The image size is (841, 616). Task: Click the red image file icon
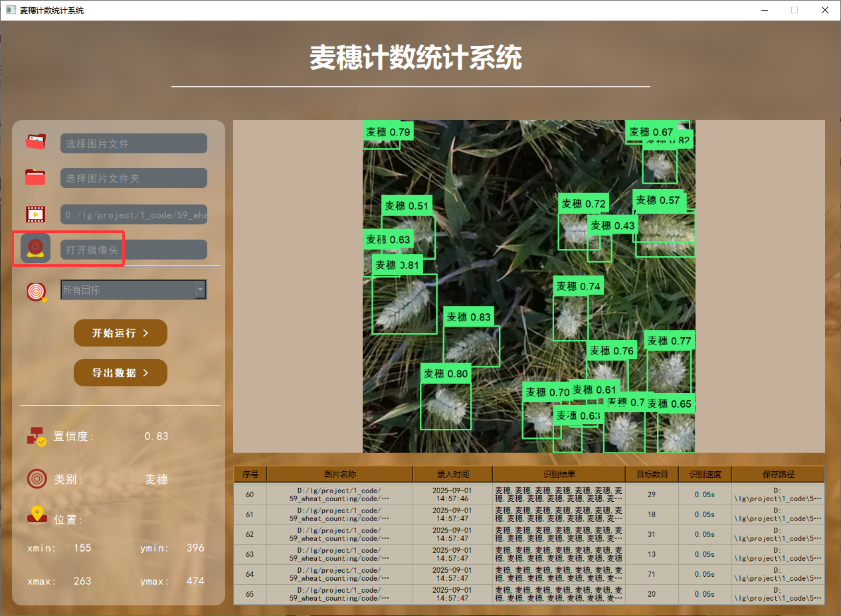pyautogui.click(x=36, y=141)
